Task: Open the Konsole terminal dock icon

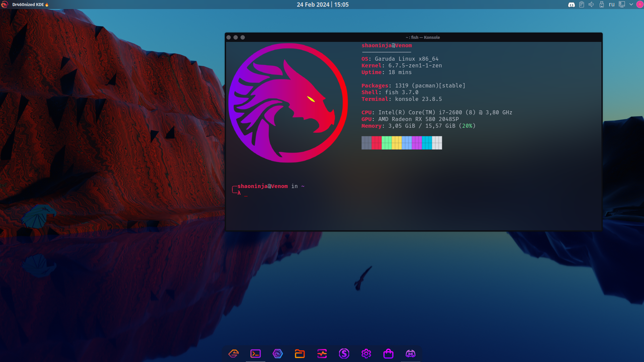Action: click(x=255, y=354)
